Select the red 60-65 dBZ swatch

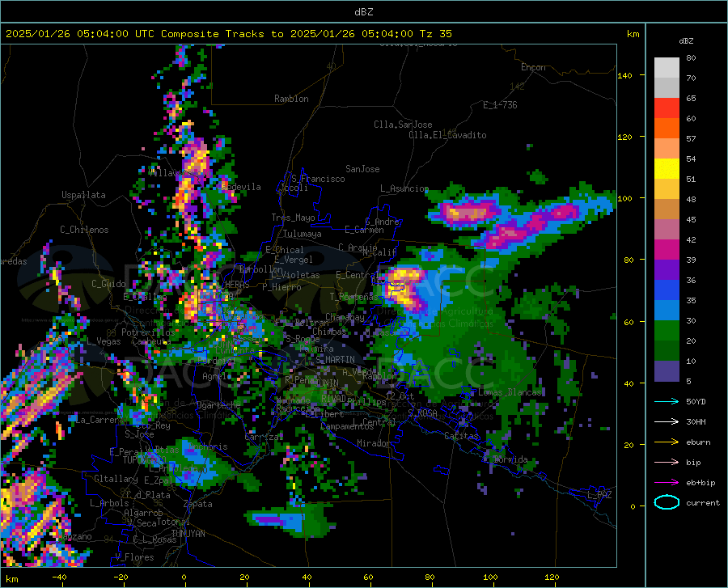pyautogui.click(x=667, y=108)
